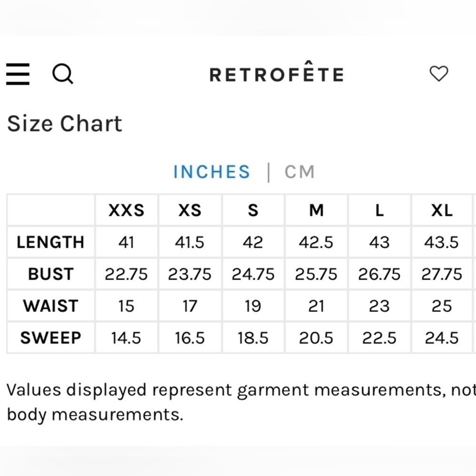This screenshot has width=476, height=476.
Task: Select the S size column header
Action: click(253, 210)
